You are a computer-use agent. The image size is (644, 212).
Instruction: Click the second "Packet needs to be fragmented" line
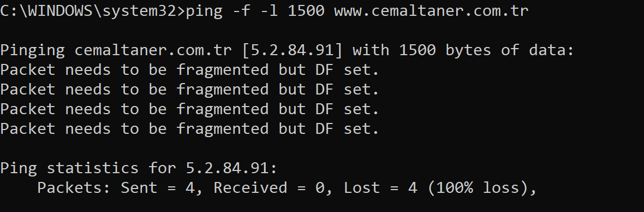[189, 90]
